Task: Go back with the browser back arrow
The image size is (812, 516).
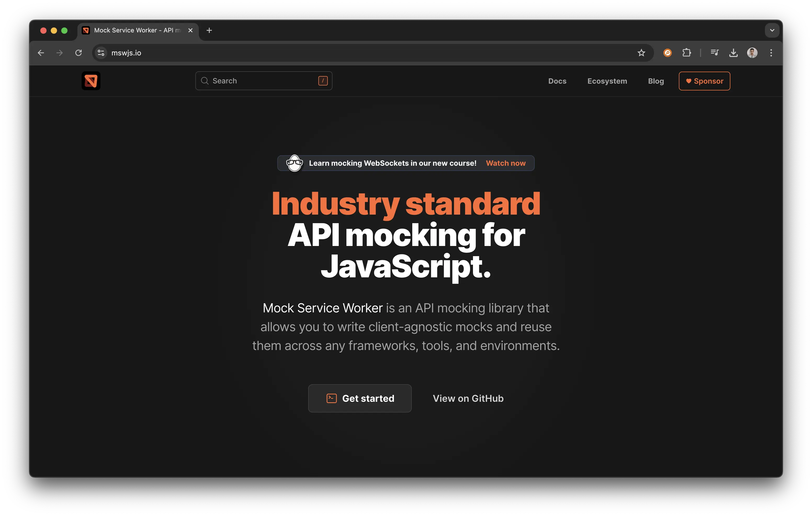Action: 41,53
